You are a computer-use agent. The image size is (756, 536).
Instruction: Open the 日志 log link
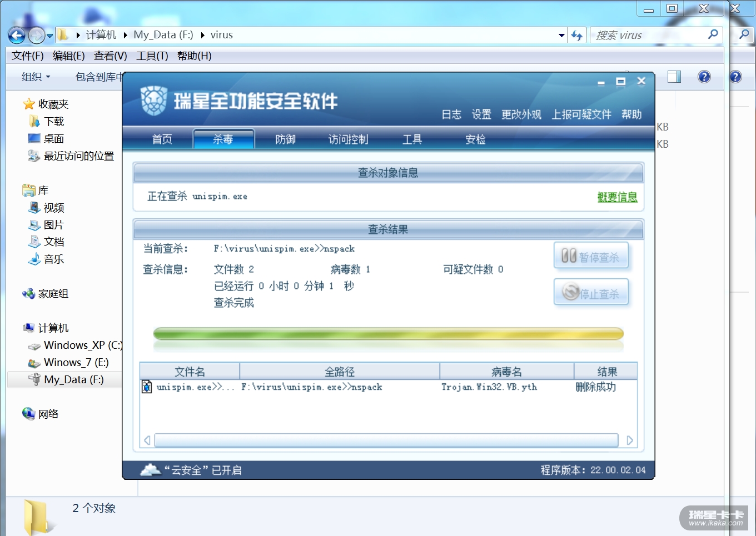pyautogui.click(x=451, y=114)
